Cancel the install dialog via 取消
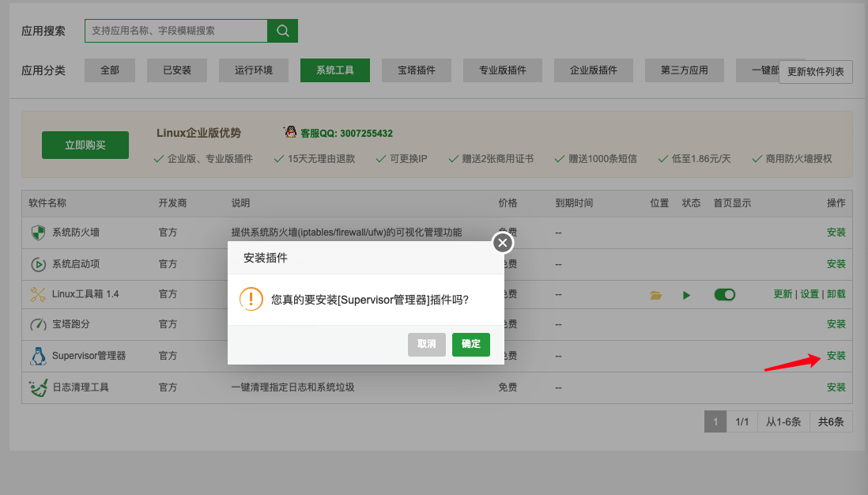Image resolution: width=868 pixels, height=495 pixels. point(426,345)
